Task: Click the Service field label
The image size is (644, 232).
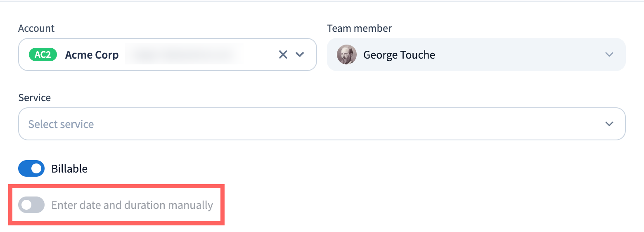Action: click(35, 98)
